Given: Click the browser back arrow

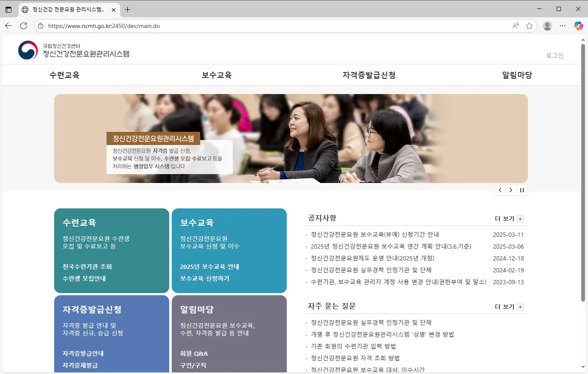Looking at the screenshot, I should click(8, 26).
